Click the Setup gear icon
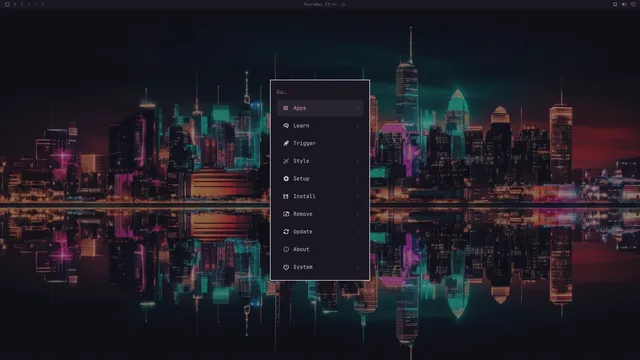 point(286,179)
